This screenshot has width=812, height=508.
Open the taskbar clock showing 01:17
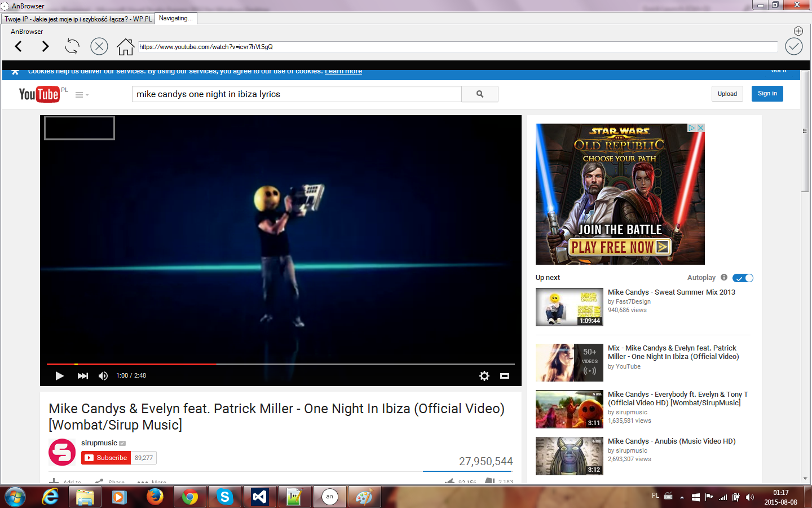781,497
